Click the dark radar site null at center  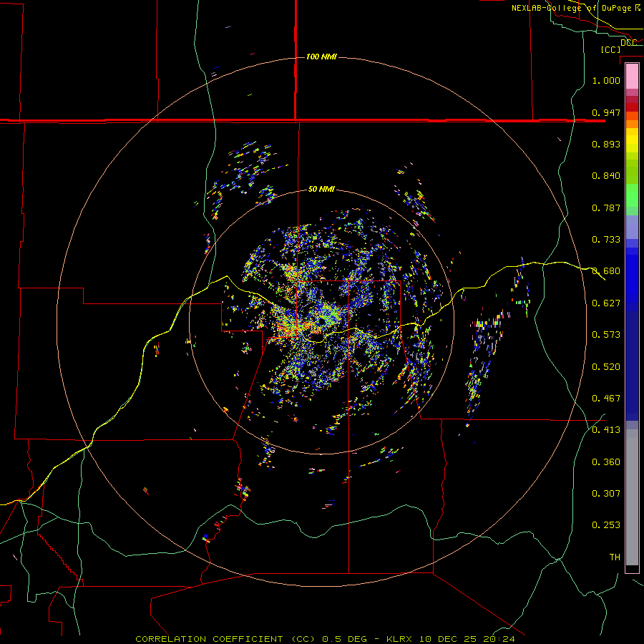[321, 321]
